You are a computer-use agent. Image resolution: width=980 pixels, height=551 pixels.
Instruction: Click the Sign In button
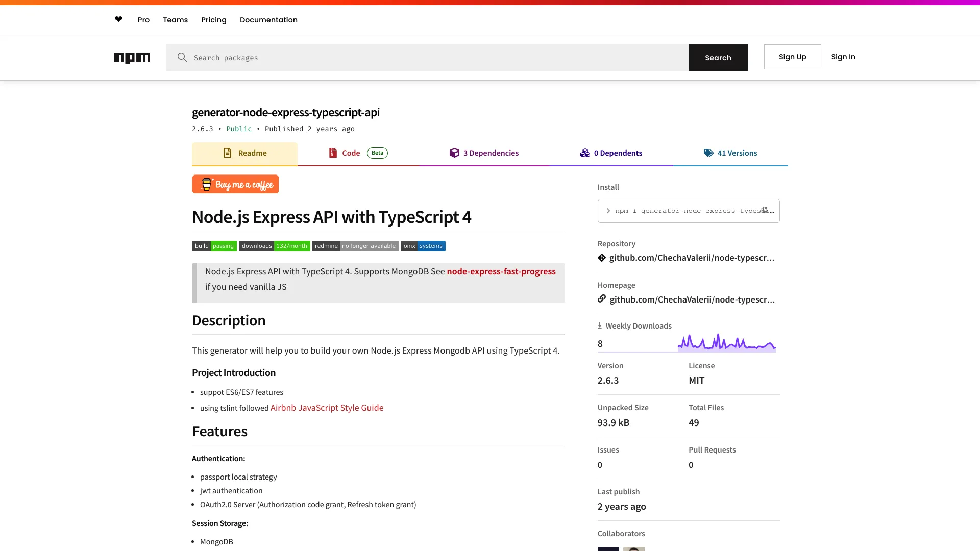coord(843,57)
